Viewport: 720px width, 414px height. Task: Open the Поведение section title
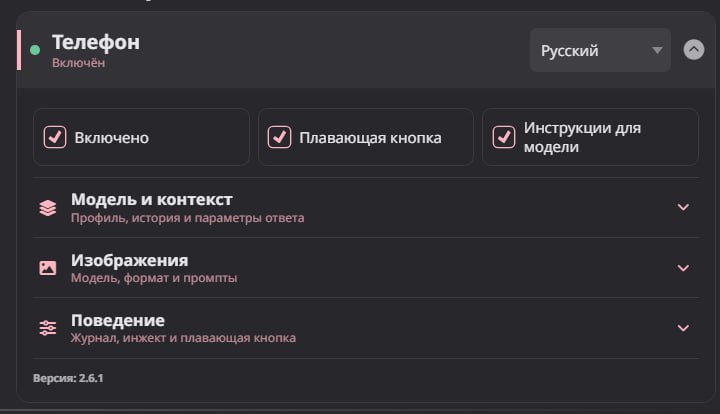118,320
